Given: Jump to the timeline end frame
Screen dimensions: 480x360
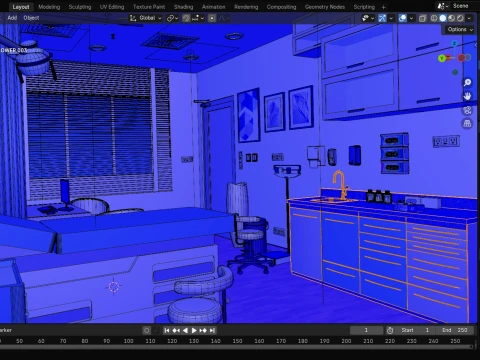Looking at the screenshot, I should click(x=212, y=330).
